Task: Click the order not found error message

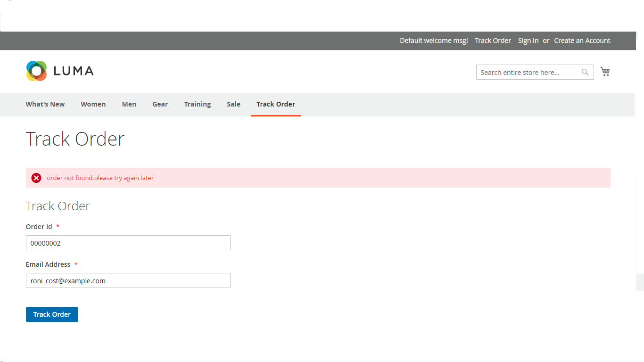Action: pos(100,178)
